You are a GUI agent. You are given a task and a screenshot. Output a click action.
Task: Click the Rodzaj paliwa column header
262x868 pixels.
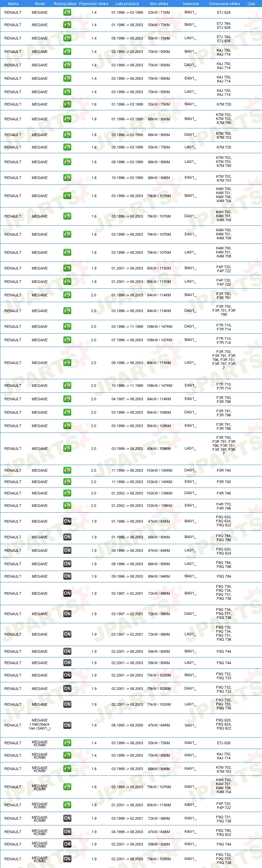pyautogui.click(x=65, y=4)
